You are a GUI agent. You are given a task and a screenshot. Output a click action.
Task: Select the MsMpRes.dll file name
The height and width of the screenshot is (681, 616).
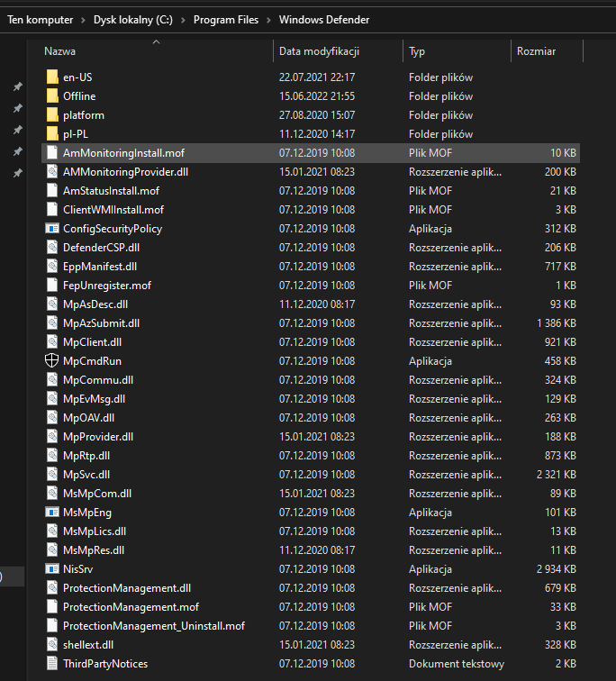pyautogui.click(x=94, y=550)
